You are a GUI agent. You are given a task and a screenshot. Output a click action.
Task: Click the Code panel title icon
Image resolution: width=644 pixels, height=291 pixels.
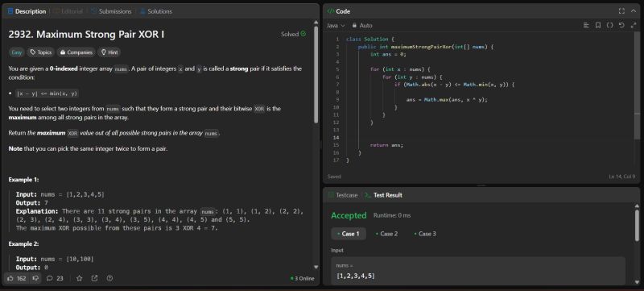pyautogui.click(x=330, y=11)
